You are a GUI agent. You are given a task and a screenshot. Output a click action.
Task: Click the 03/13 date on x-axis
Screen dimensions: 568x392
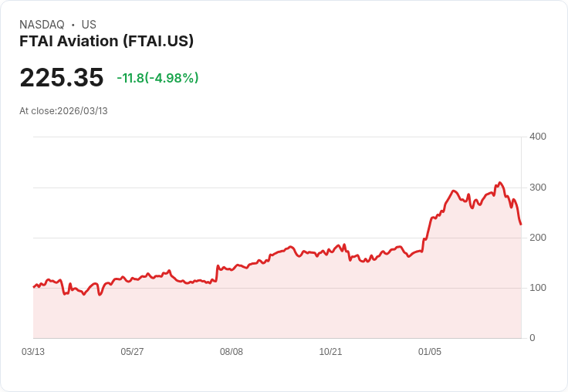(x=33, y=352)
